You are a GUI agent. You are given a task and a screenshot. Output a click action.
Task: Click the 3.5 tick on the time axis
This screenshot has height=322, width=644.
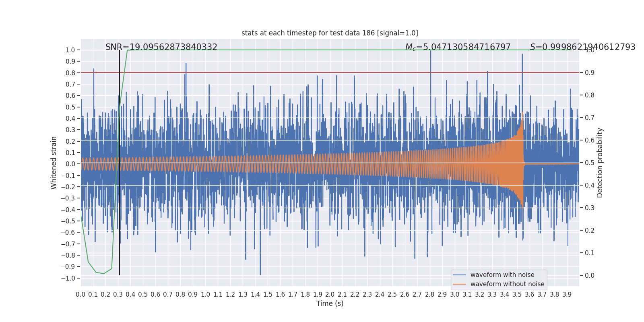[517, 295]
